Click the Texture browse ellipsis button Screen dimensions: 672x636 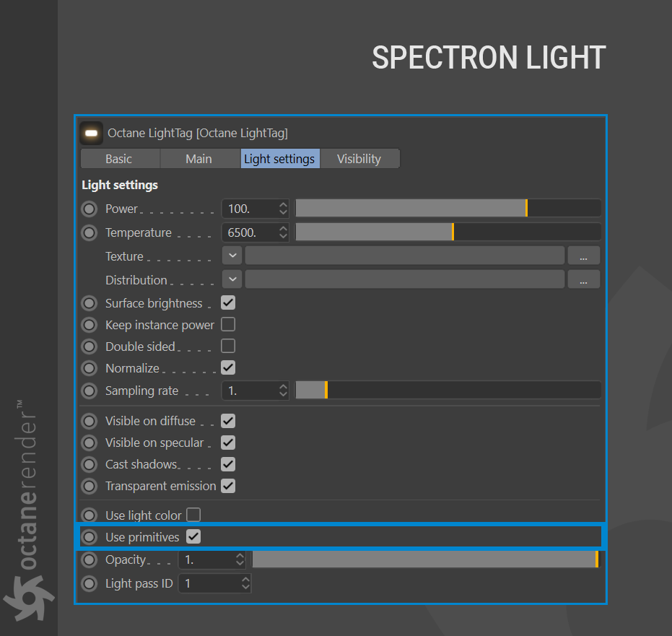coord(584,256)
